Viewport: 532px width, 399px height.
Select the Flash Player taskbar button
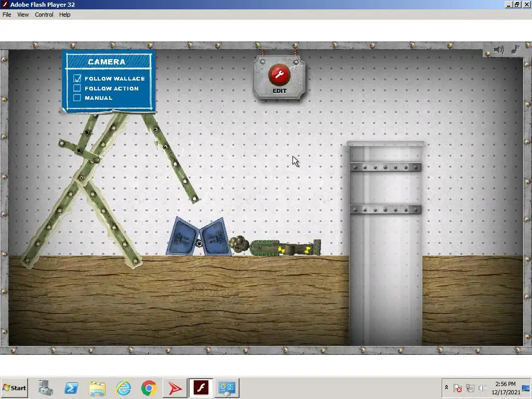(x=201, y=388)
